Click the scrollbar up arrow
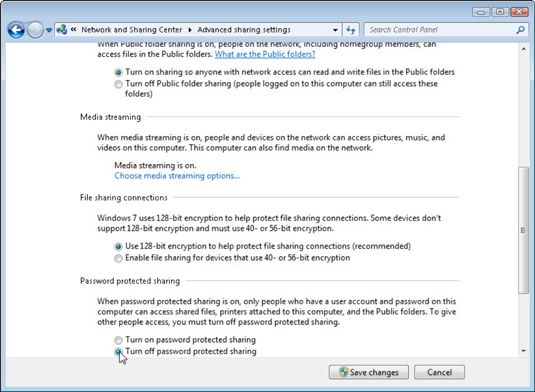Image resolution: width=535 pixels, height=392 pixels. pos(523,49)
